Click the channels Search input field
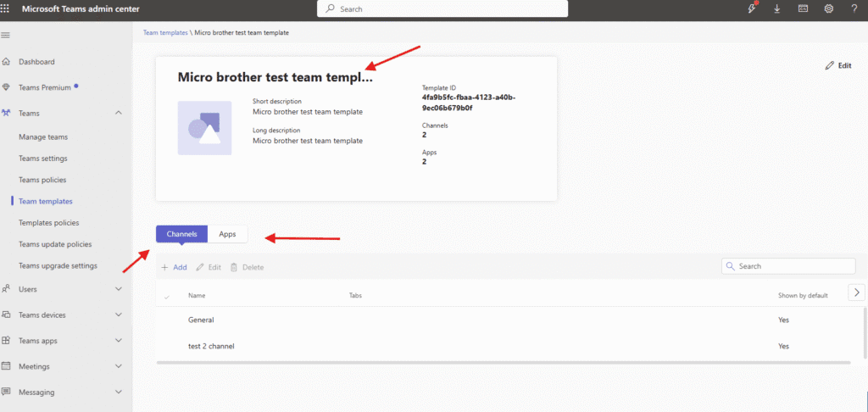The image size is (868, 412). (x=793, y=266)
